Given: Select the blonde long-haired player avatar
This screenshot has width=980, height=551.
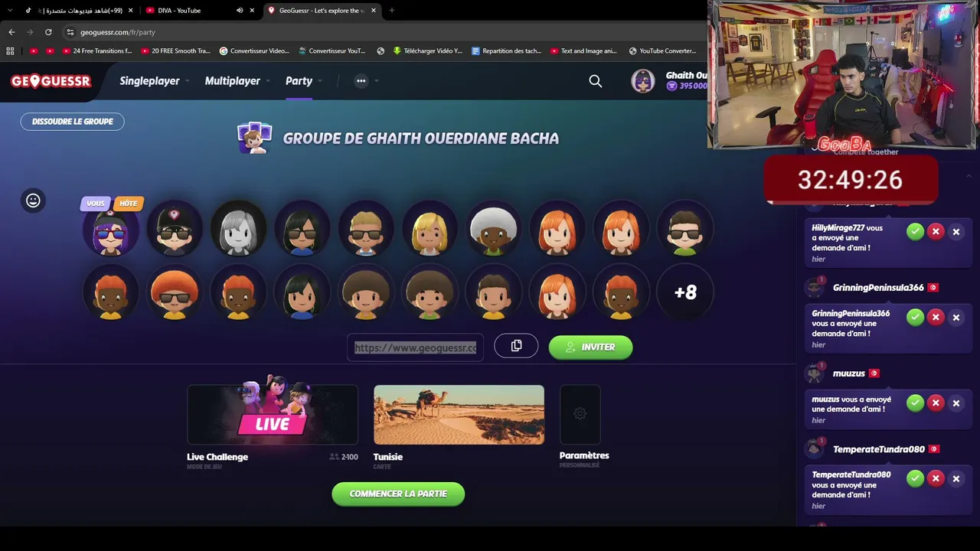Looking at the screenshot, I should point(430,229).
